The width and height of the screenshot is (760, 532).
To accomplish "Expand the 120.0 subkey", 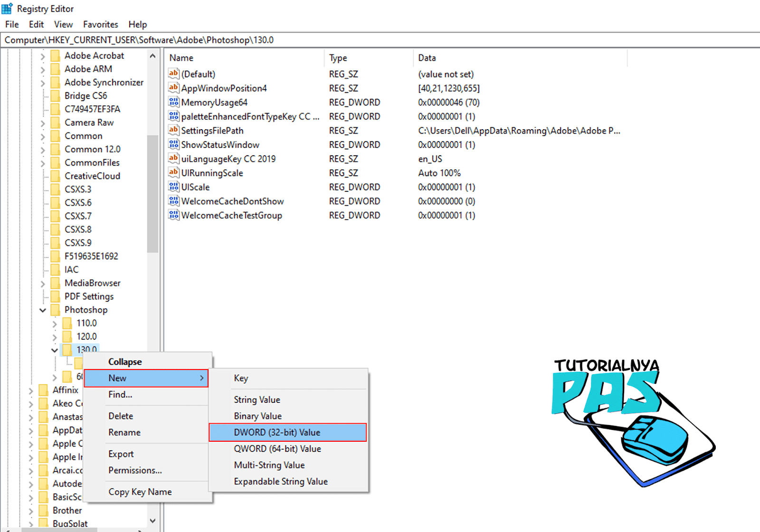I will point(55,337).
